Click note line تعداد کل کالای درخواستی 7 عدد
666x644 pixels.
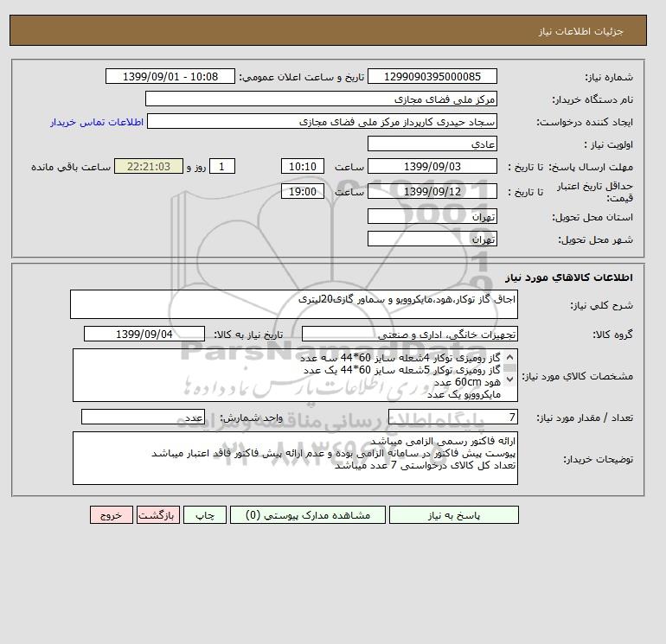(x=426, y=466)
